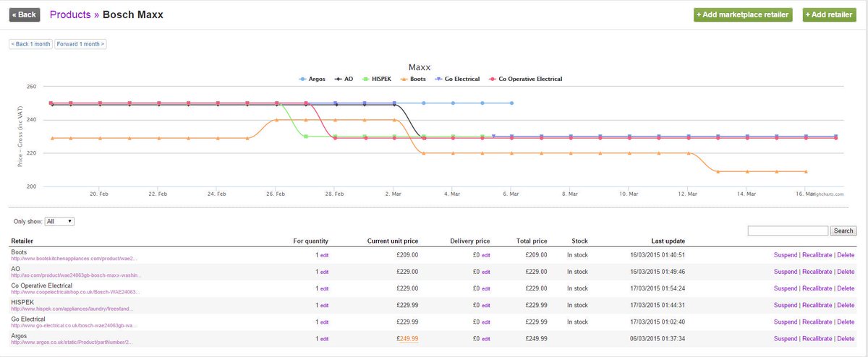Suspend the HISPEK retailer
This screenshot has width=868, height=357.
(786, 305)
